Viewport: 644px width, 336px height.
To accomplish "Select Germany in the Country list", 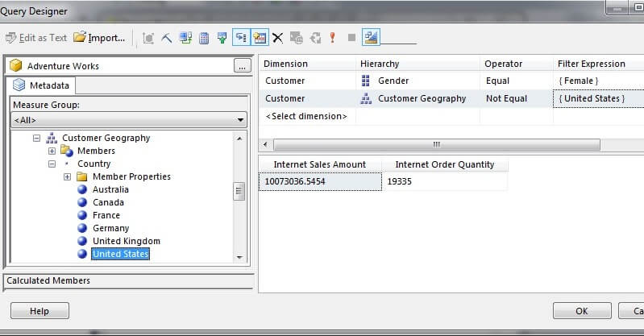I will click(x=111, y=228).
